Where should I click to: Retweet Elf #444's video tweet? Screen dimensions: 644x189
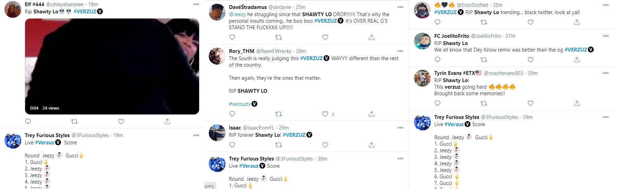[74, 121]
